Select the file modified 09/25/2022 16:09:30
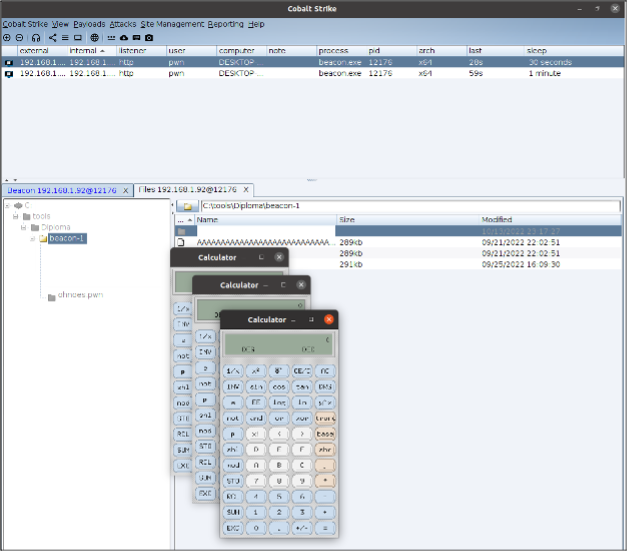 pos(398,265)
